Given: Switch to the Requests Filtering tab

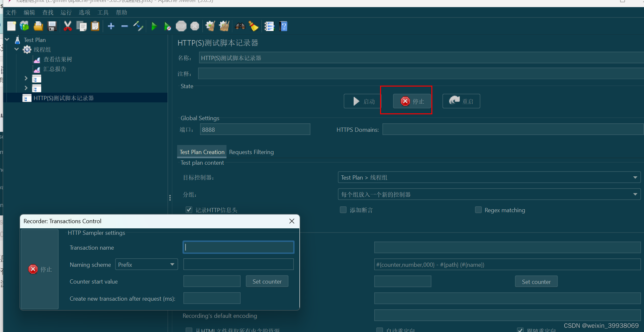Looking at the screenshot, I should point(251,152).
